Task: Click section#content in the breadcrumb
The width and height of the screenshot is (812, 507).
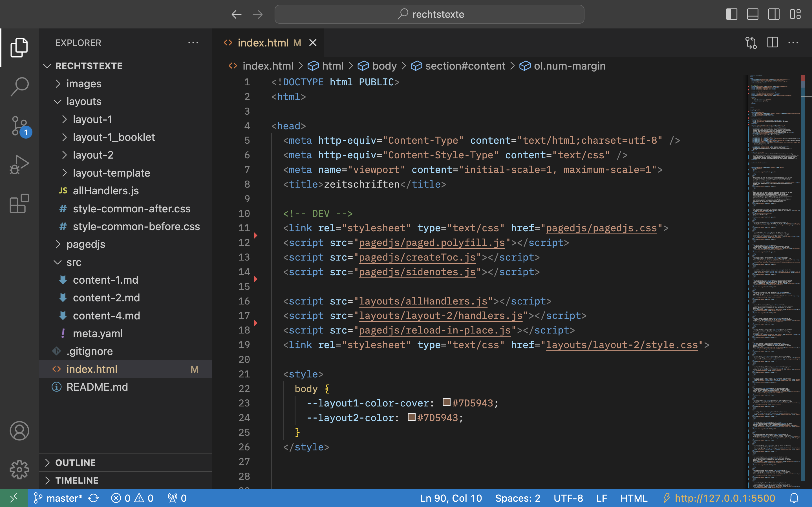Action: click(465, 66)
